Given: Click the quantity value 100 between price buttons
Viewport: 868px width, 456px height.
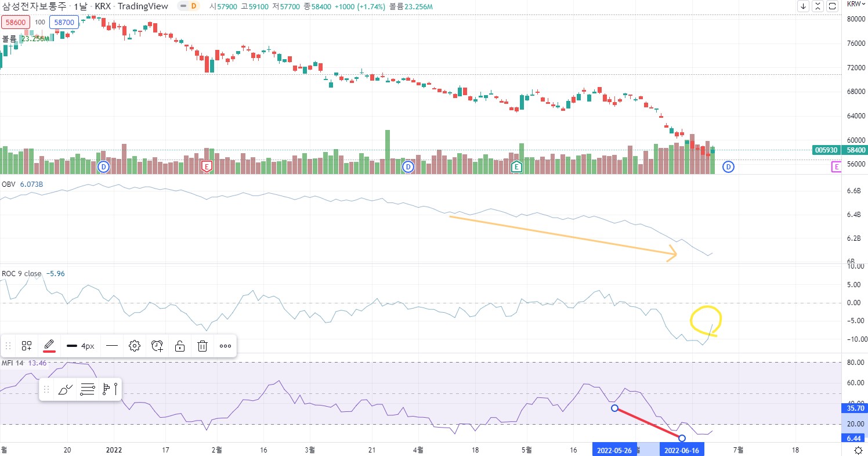Looking at the screenshot, I should point(39,22).
